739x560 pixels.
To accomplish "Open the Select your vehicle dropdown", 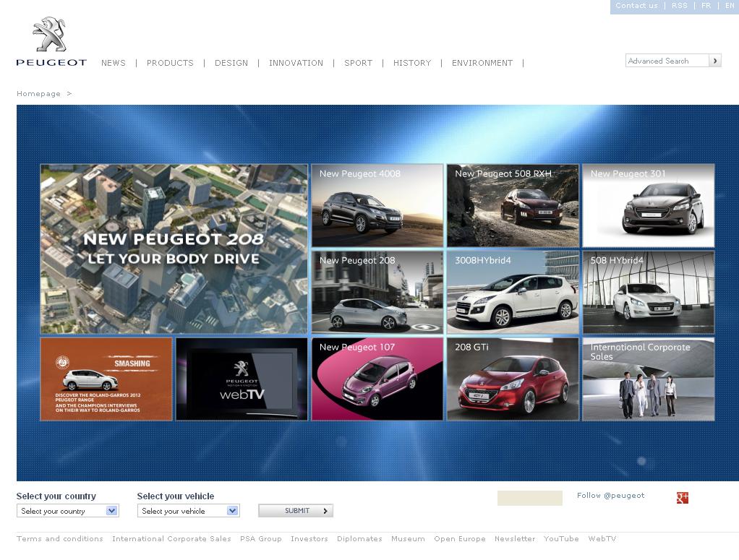I will [x=188, y=511].
